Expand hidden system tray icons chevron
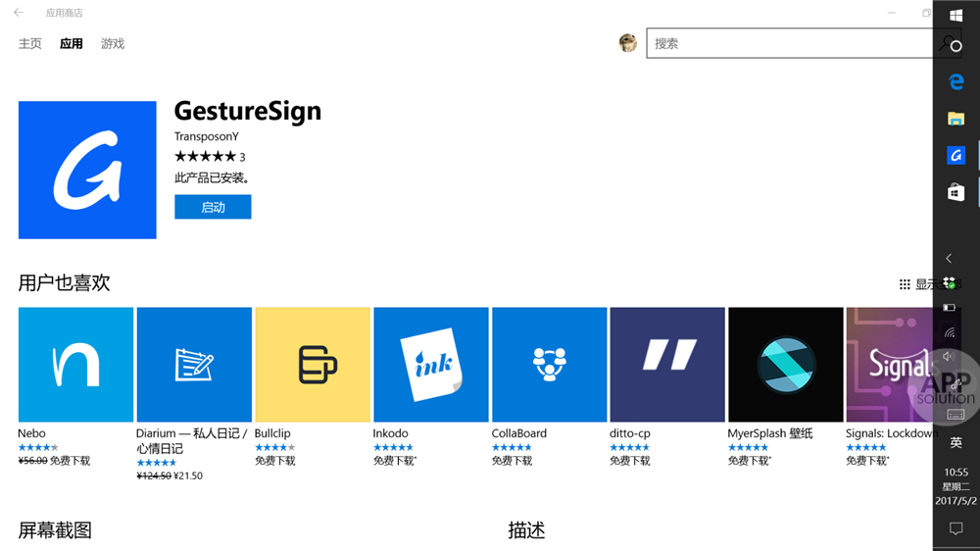This screenshot has width=980, height=551. click(949, 258)
